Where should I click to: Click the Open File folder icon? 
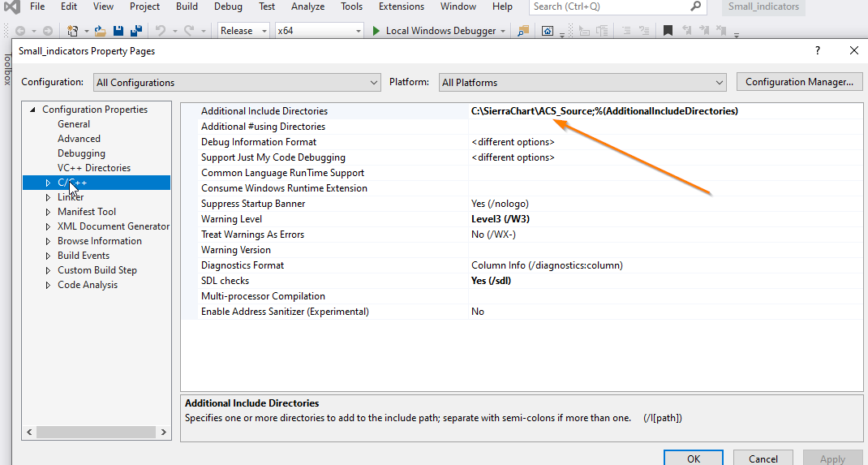(x=101, y=31)
